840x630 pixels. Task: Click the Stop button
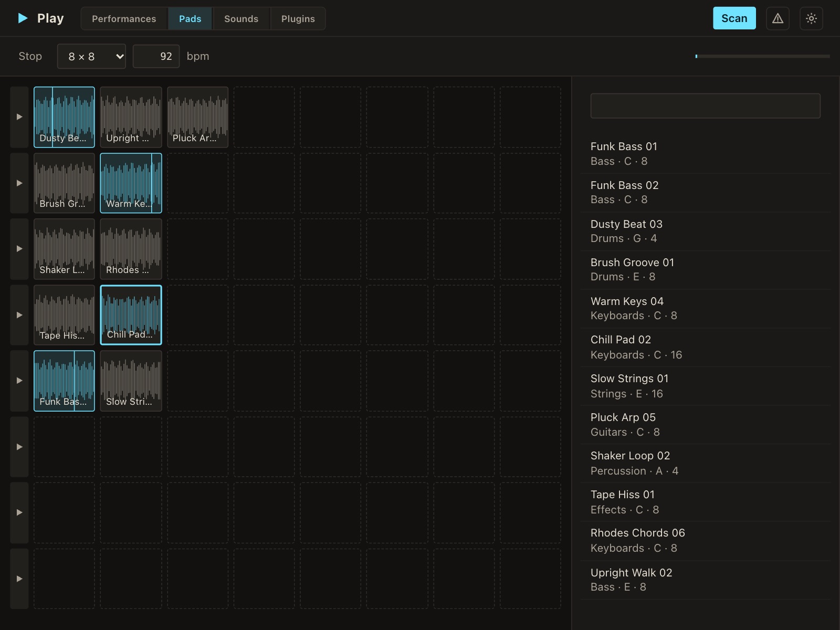tap(30, 56)
